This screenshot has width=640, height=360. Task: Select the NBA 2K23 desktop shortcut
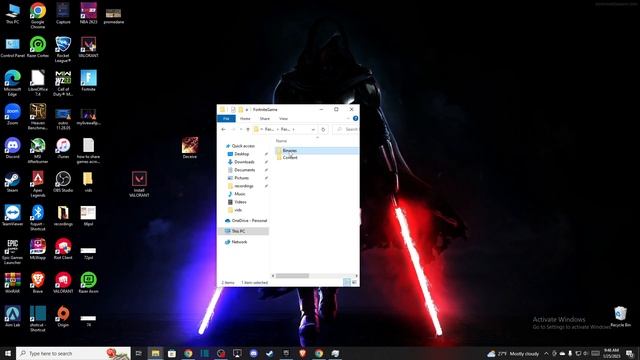88,13
